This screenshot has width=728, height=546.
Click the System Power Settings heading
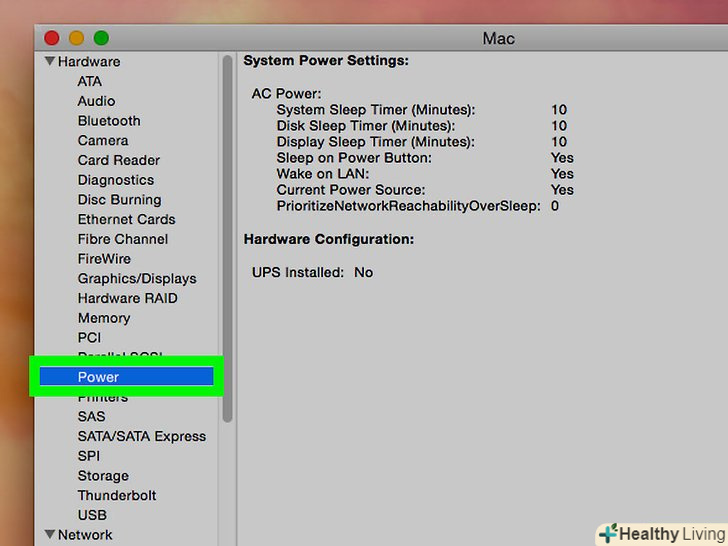pyautogui.click(x=326, y=60)
